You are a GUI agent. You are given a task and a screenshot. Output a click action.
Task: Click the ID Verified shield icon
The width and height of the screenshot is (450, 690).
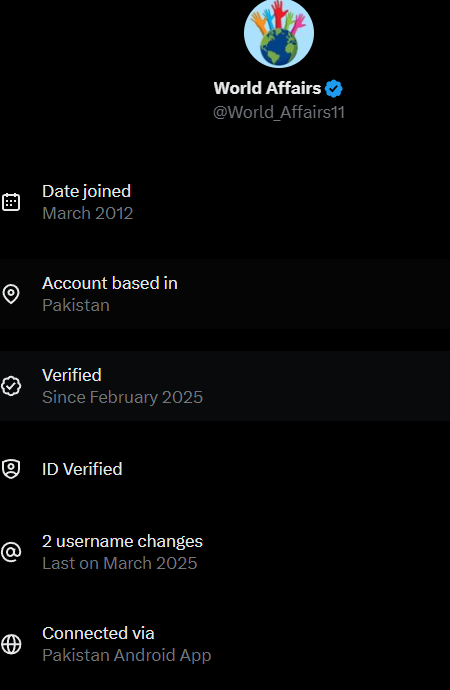pyautogui.click(x=11, y=469)
